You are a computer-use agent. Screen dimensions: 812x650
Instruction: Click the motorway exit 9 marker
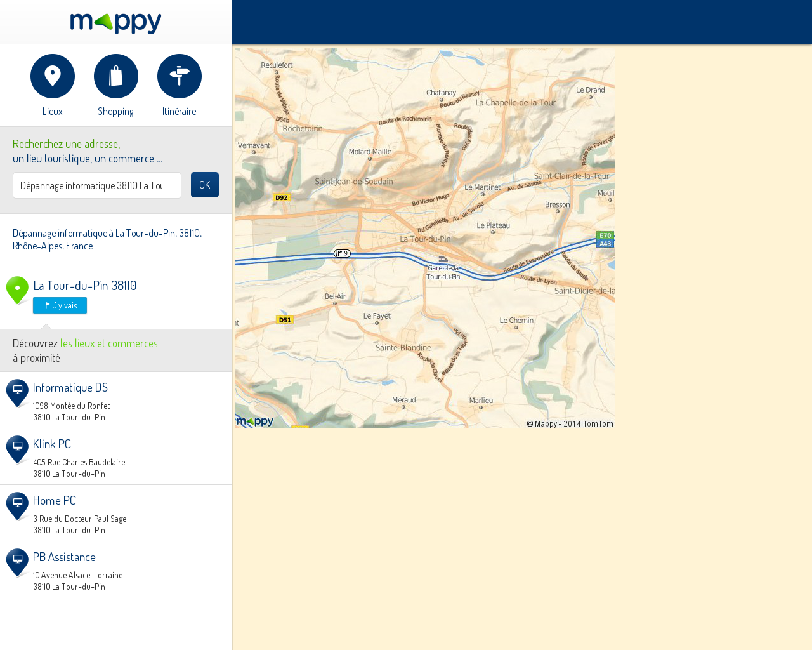[x=342, y=253]
